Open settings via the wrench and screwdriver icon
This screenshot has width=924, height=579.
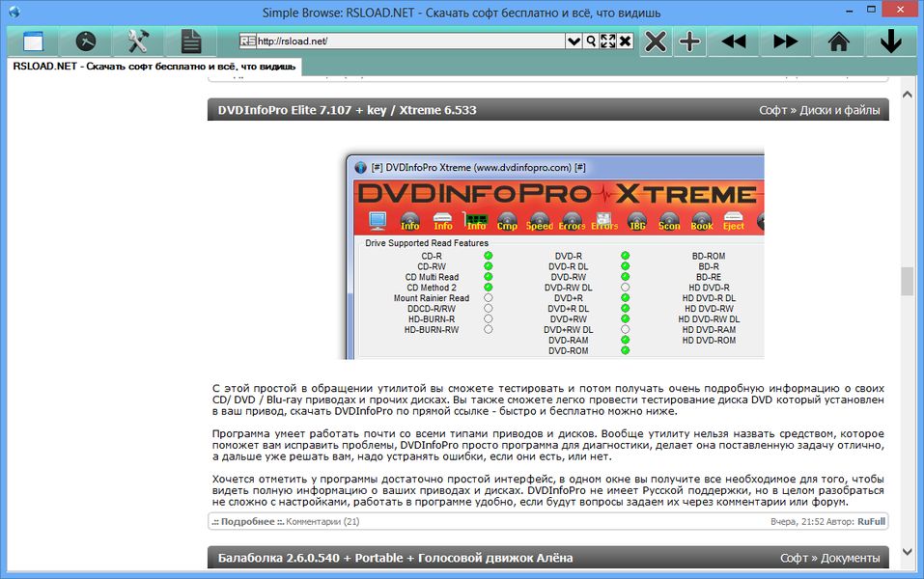[138, 41]
